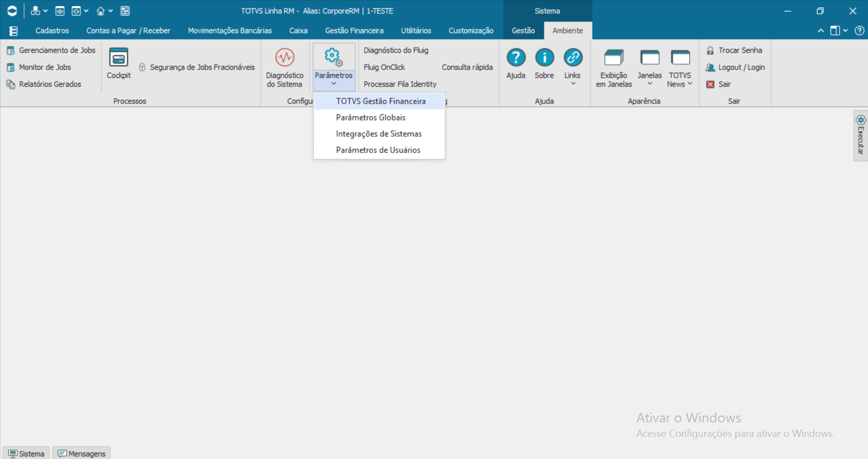
Task: Toggle Exibição em Janelas
Action: (614, 68)
